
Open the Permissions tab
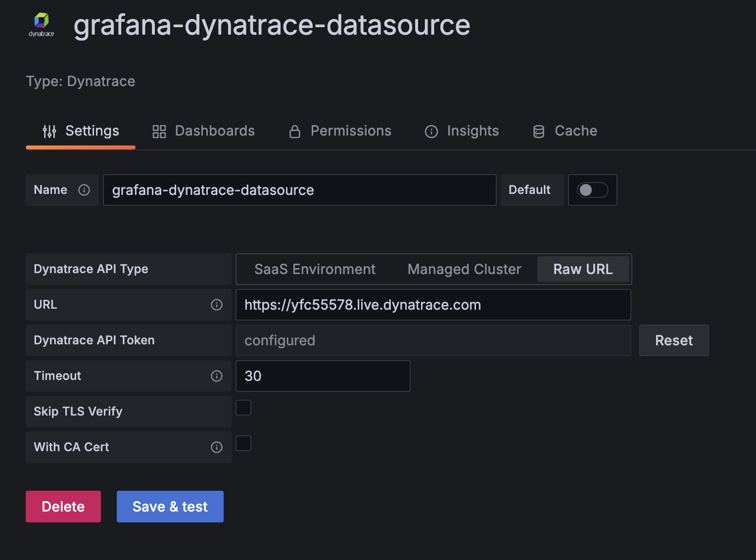pyautogui.click(x=340, y=131)
